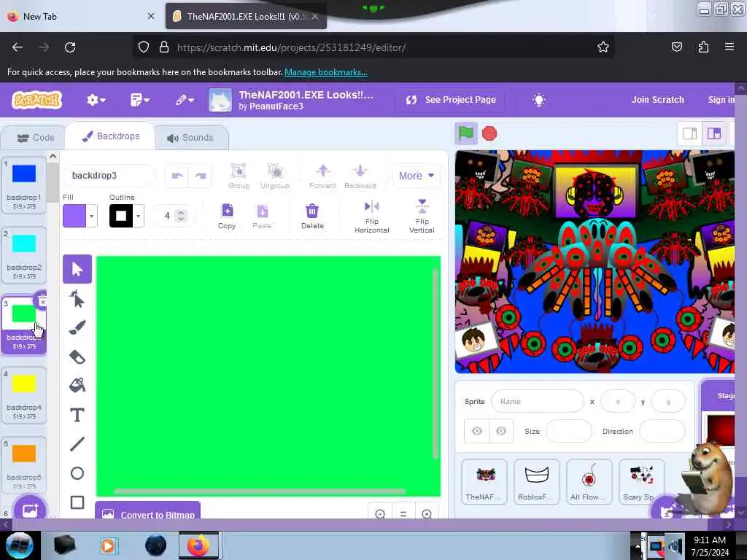The image size is (747, 560).
Task: Select the All Flow... sprite
Action: point(589,481)
